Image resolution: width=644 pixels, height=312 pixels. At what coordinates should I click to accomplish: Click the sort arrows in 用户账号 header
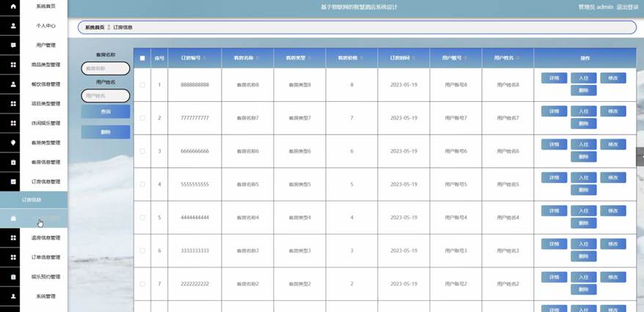pos(465,58)
